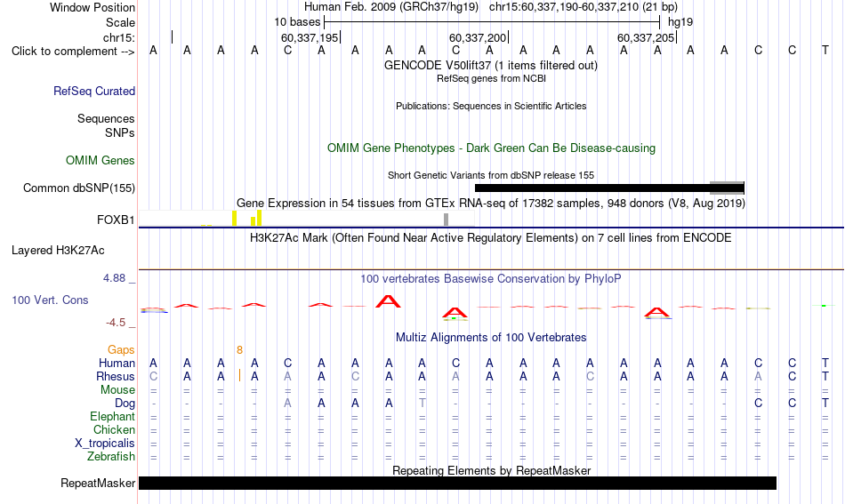This screenshot has height=504, width=845.
Task: Select the Human alignment row label
Action: tap(117, 363)
